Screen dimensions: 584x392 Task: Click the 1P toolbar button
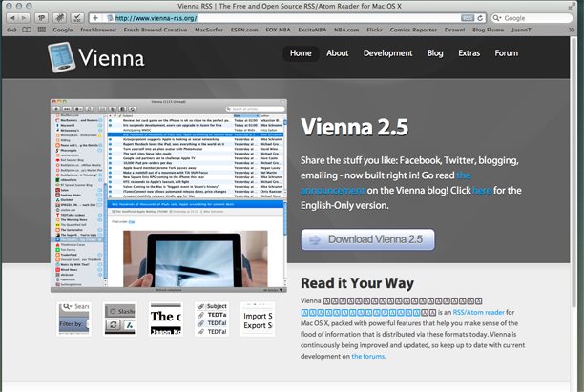41,18
